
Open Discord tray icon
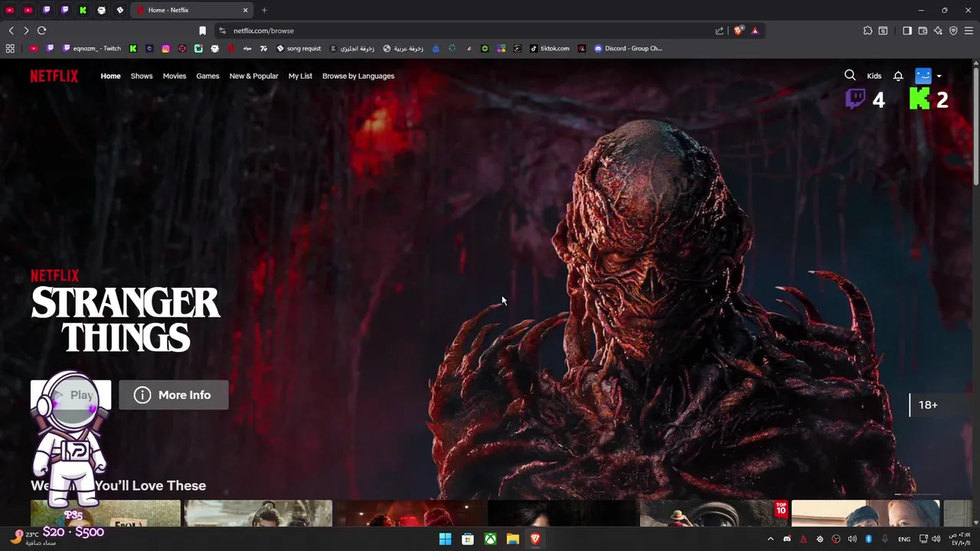(787, 539)
